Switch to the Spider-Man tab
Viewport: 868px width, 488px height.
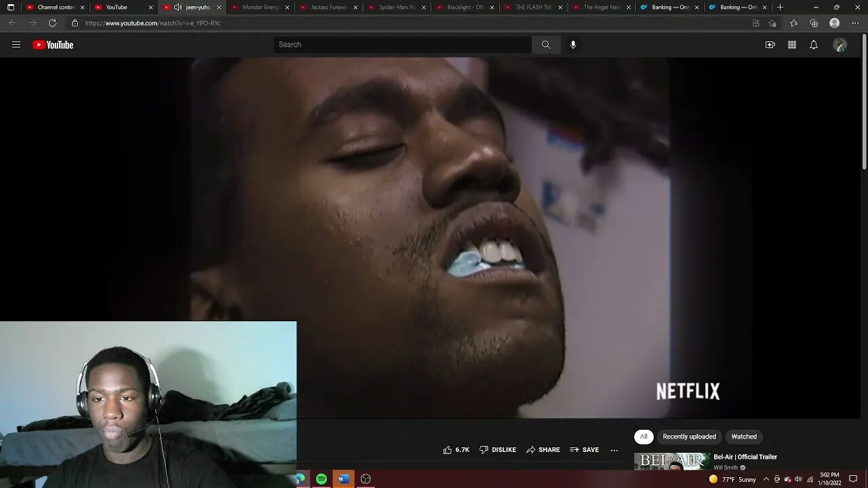click(397, 7)
